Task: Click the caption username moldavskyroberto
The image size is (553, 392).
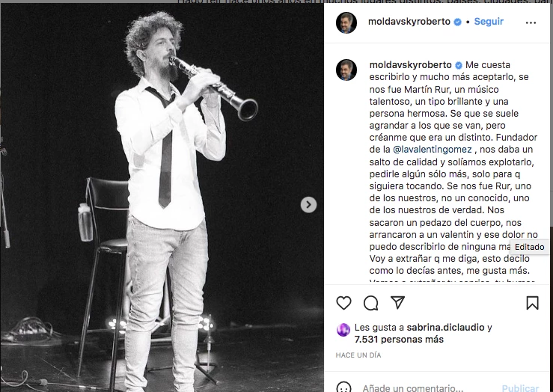Action: coord(410,64)
